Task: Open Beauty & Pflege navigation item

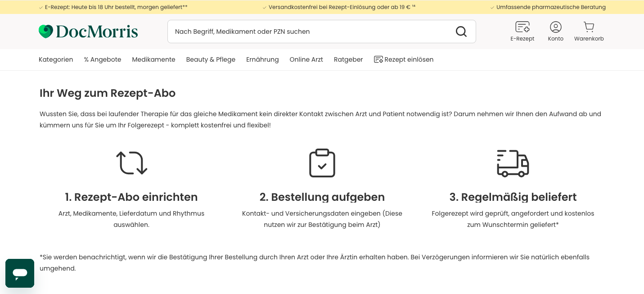Action: click(211, 59)
